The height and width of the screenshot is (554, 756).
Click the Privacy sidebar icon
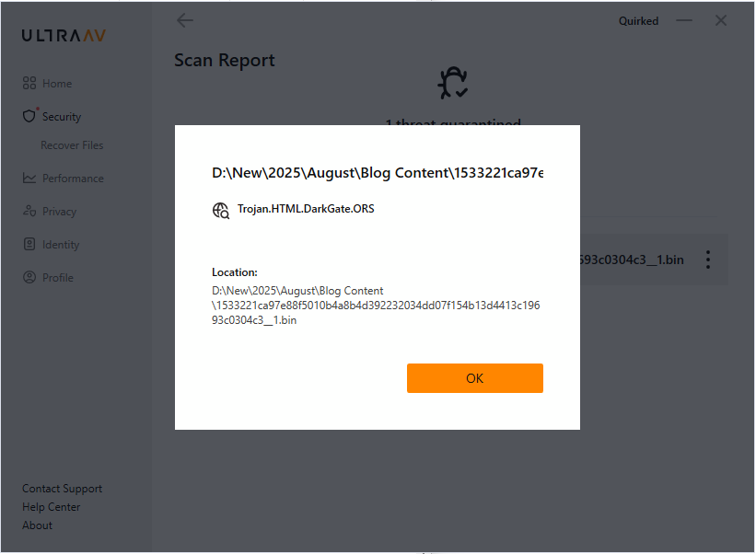click(29, 212)
